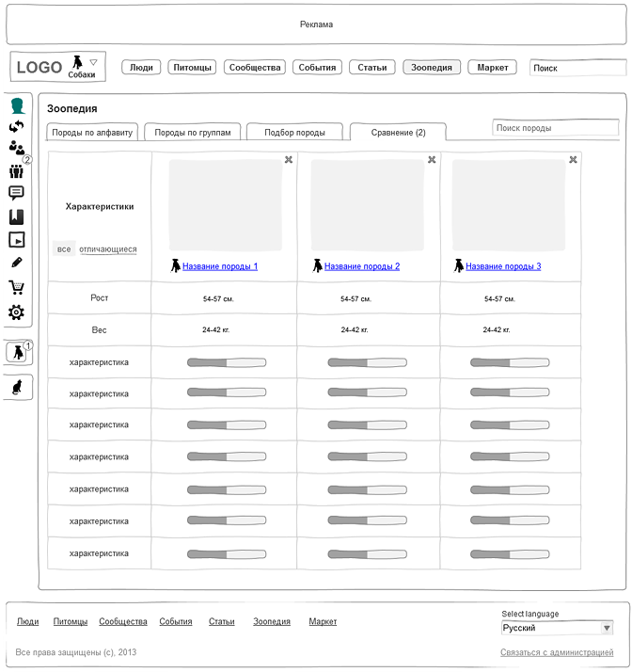The height and width of the screenshot is (672, 632).
Task: Select the Сравнение (2) tab
Action: [398, 133]
